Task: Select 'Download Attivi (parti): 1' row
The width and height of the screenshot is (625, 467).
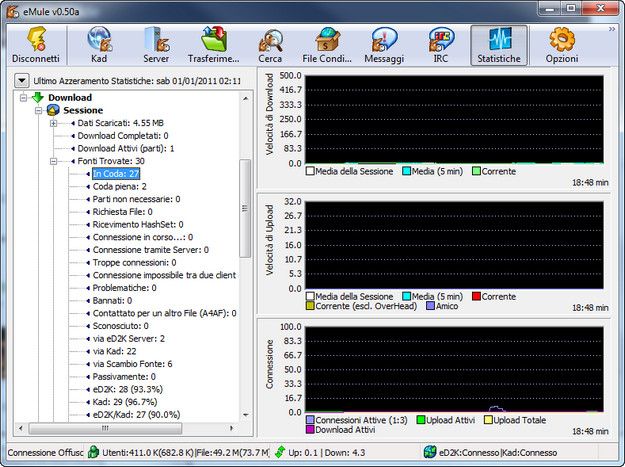Action: (126, 149)
